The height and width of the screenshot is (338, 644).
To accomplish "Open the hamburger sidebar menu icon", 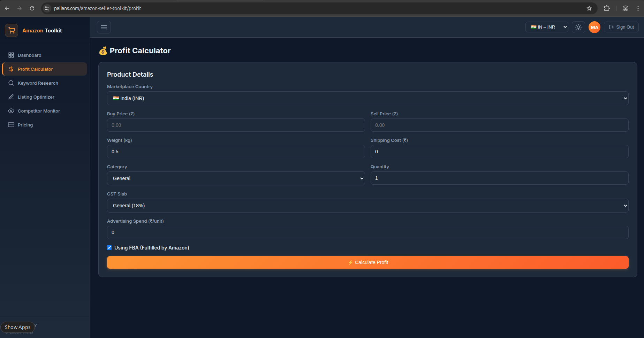I will click(104, 27).
